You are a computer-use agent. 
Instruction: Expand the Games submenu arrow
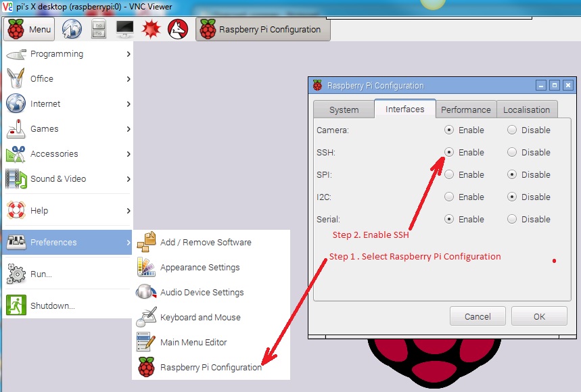129,129
